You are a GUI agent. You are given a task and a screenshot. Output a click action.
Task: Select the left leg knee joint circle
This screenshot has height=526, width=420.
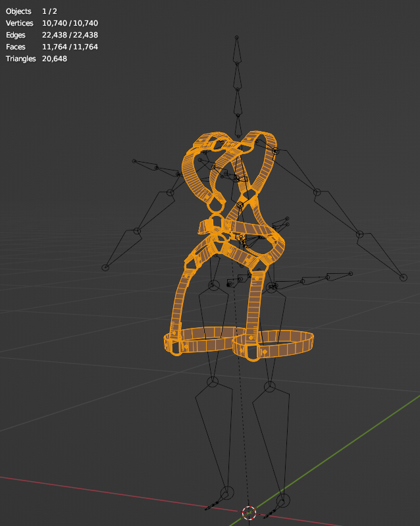click(213, 382)
